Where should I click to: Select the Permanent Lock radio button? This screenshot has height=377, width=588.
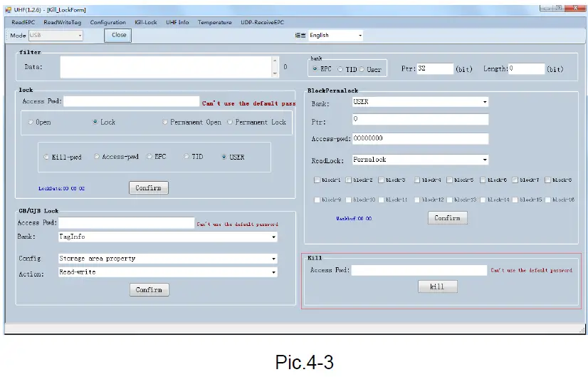click(229, 122)
